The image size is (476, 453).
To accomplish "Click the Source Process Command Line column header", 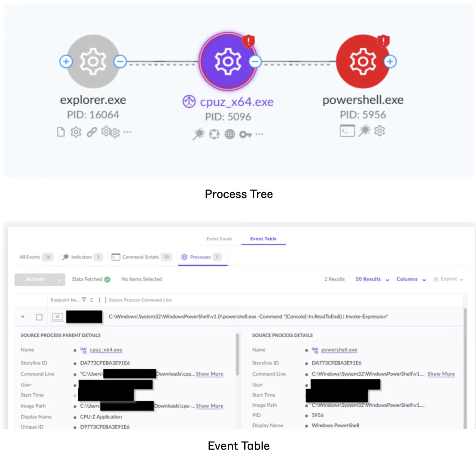I will click(140, 300).
